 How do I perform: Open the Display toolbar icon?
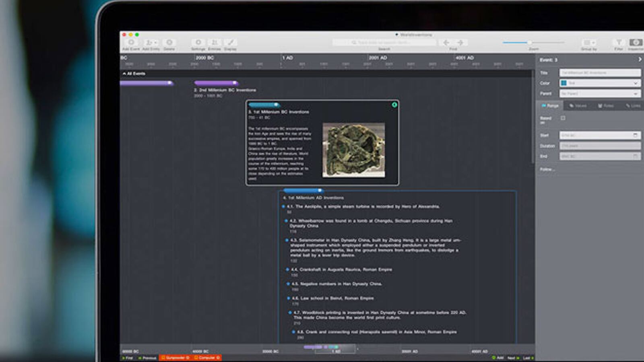[230, 43]
